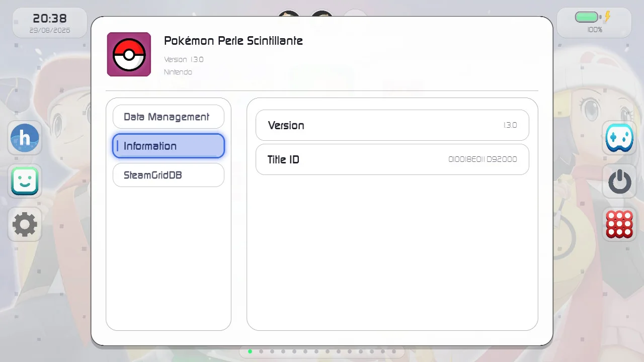Click the power button icon

point(619,181)
